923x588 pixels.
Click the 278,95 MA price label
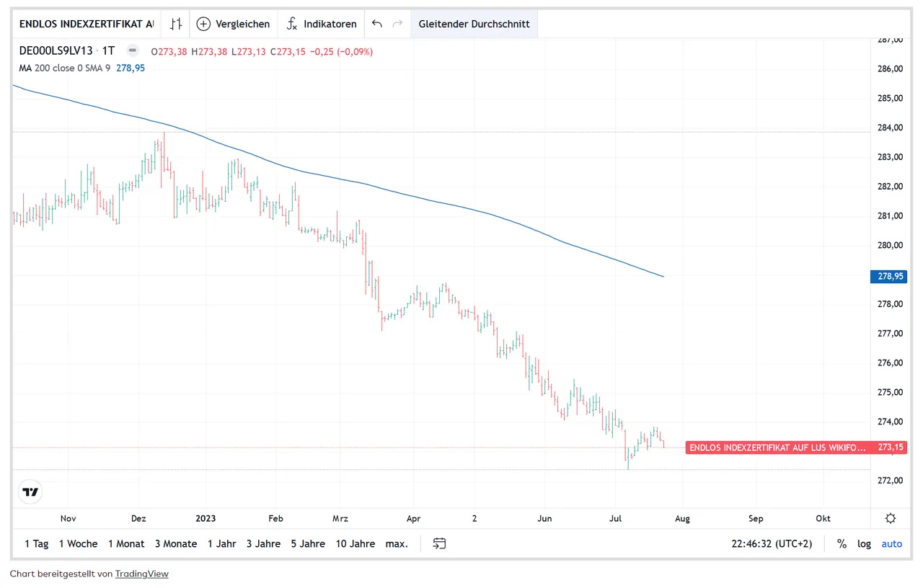(x=889, y=276)
